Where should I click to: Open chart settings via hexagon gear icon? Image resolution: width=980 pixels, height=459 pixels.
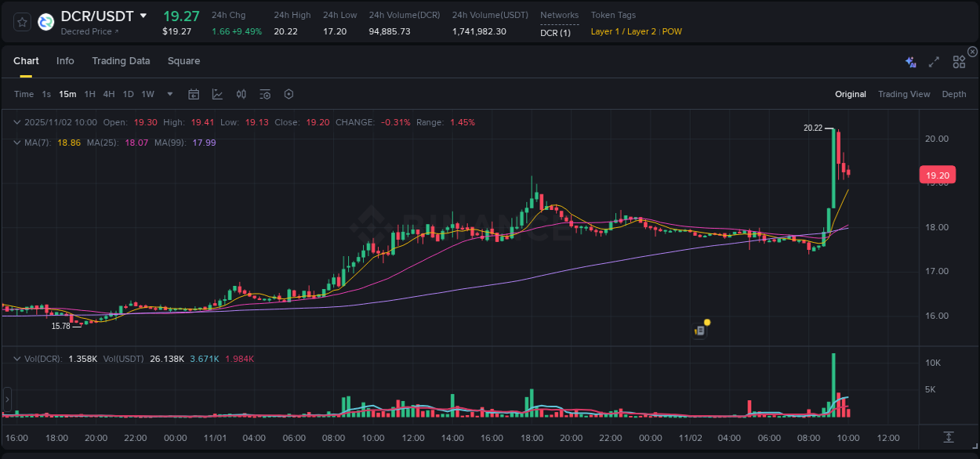click(289, 94)
